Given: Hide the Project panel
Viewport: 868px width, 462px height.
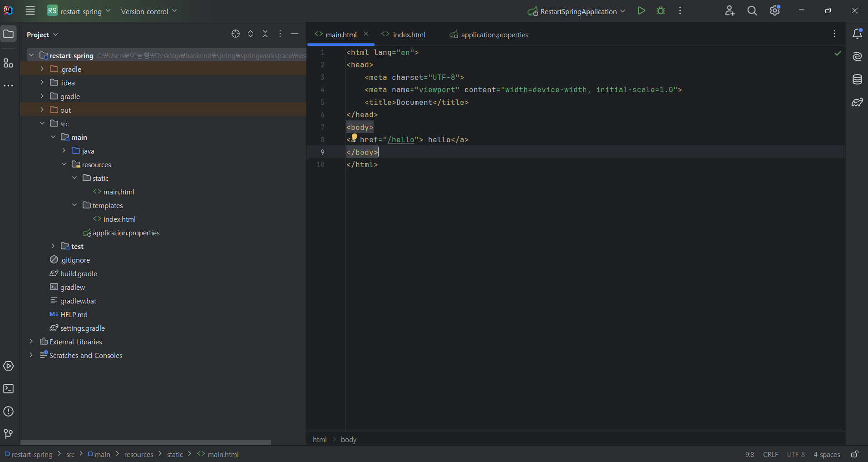Looking at the screenshot, I should coord(295,34).
